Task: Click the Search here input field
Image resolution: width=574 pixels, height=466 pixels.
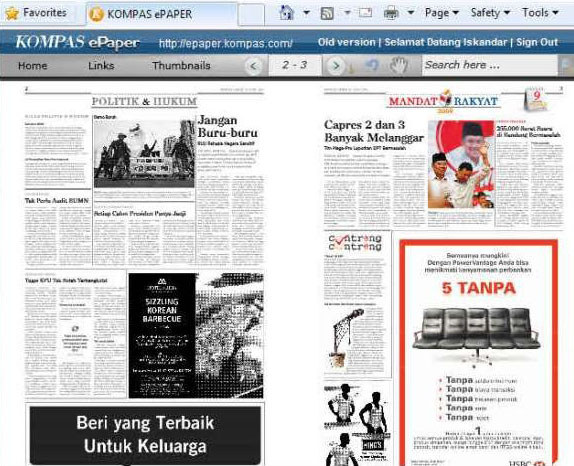Action: click(x=489, y=66)
